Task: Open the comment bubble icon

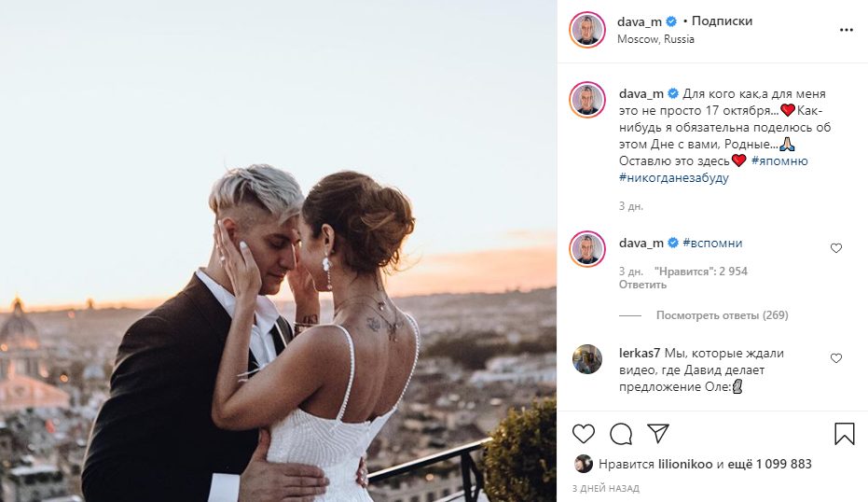Action: pyautogui.click(x=621, y=434)
